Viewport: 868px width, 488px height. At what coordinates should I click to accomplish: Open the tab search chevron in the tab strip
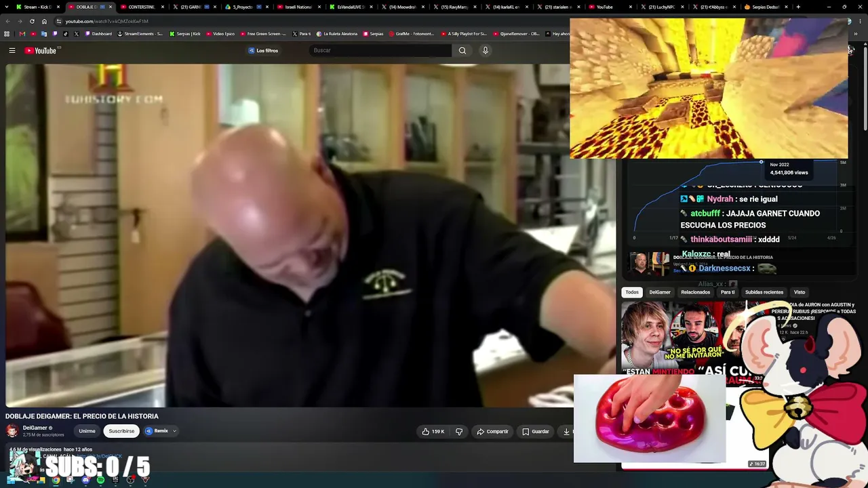coord(5,7)
